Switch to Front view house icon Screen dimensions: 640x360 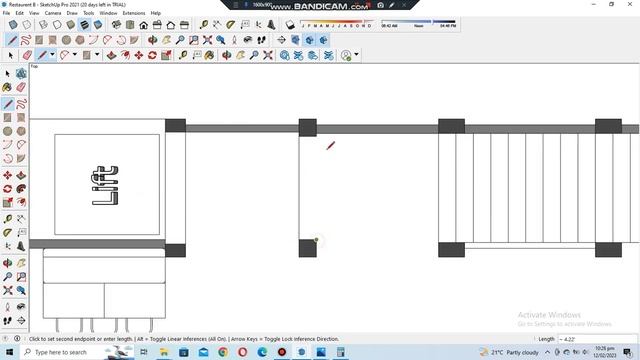(x=144, y=25)
